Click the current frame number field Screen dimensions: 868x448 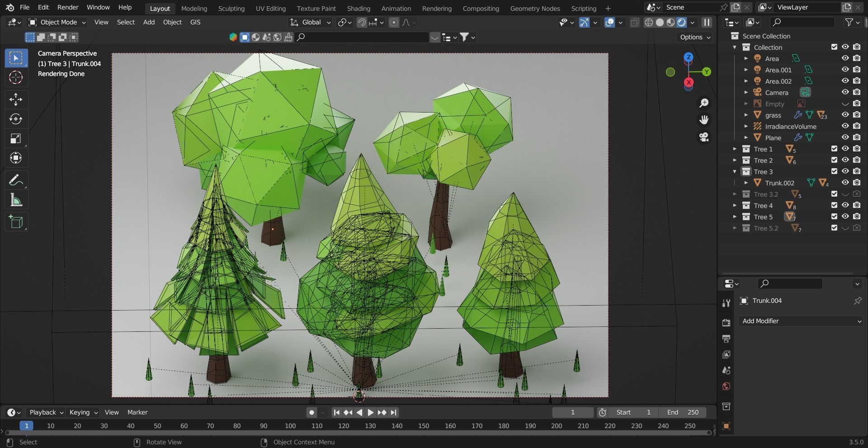tap(573, 412)
